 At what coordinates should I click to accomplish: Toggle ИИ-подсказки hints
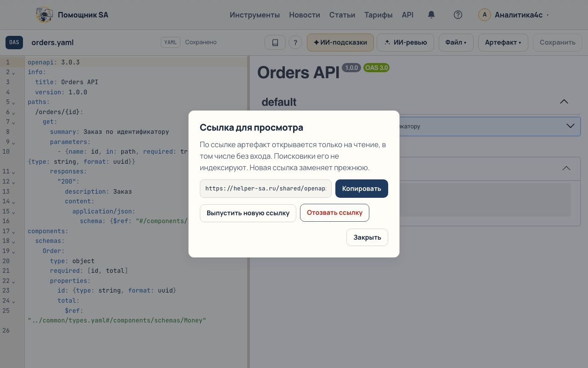point(340,42)
